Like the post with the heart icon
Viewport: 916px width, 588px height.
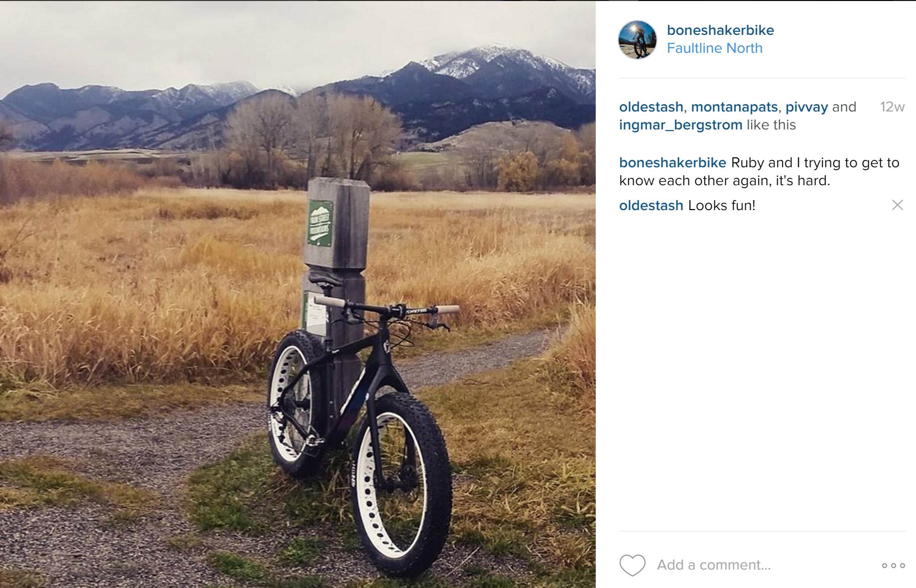coord(632,565)
